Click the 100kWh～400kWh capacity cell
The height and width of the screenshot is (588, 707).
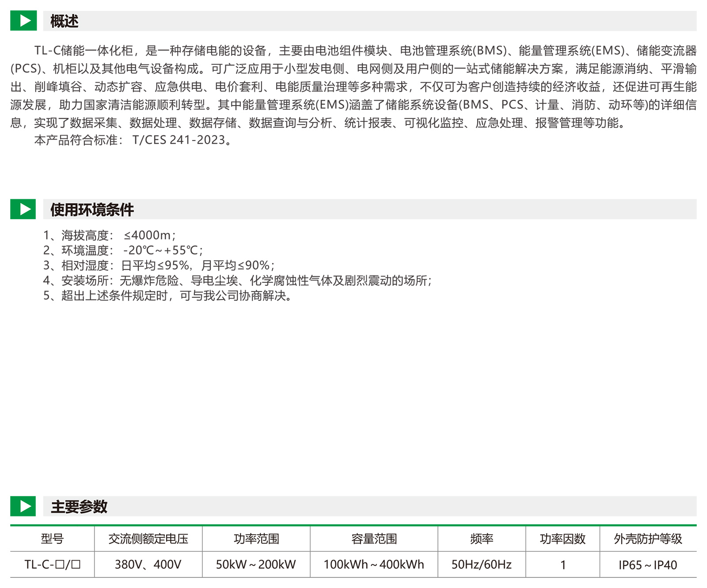374,565
